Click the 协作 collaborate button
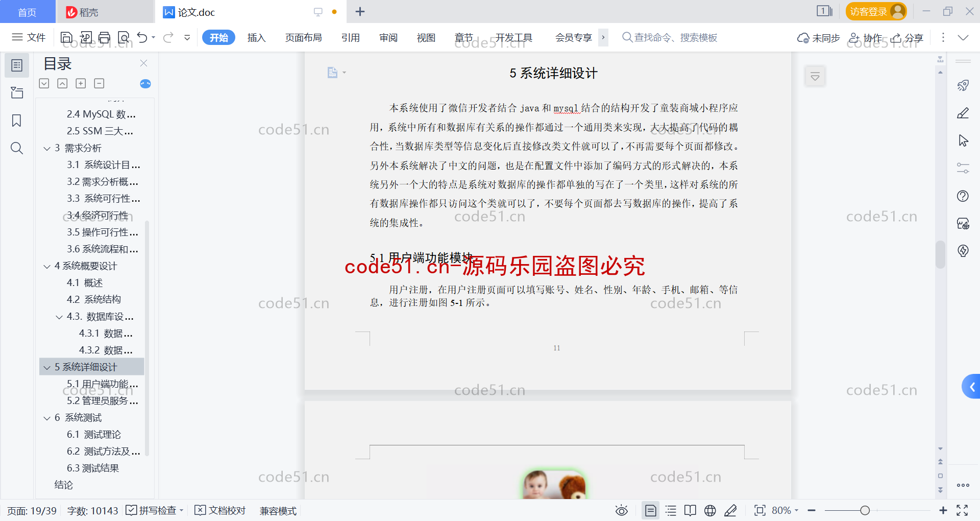Screen dimensions: 980x521 [865, 38]
